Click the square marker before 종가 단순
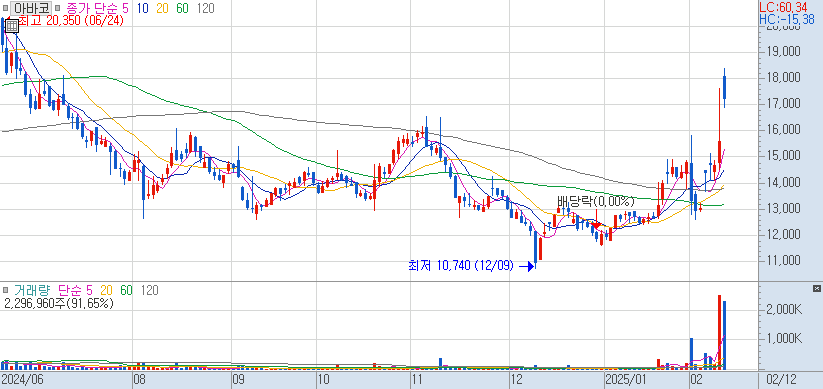 (x=58, y=8)
